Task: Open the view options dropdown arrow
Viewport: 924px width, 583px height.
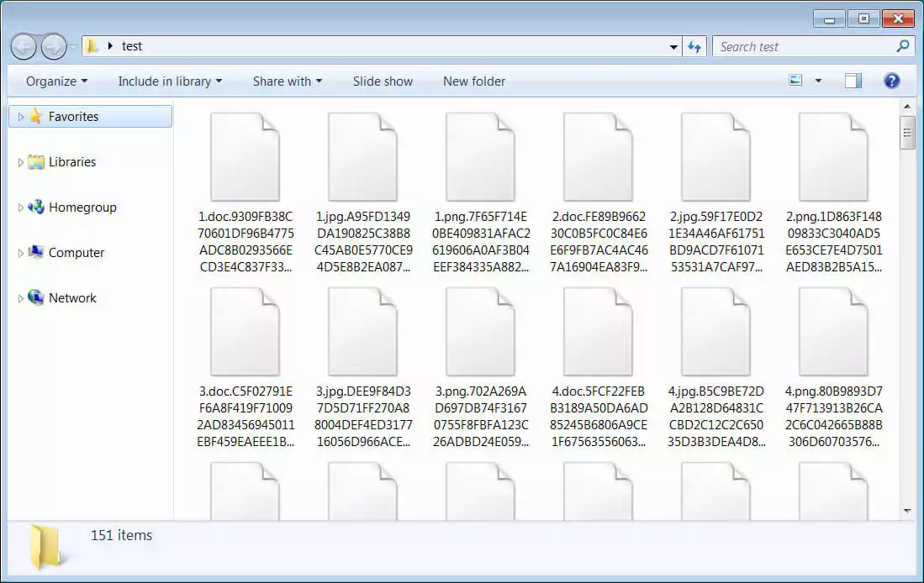Action: coord(818,81)
